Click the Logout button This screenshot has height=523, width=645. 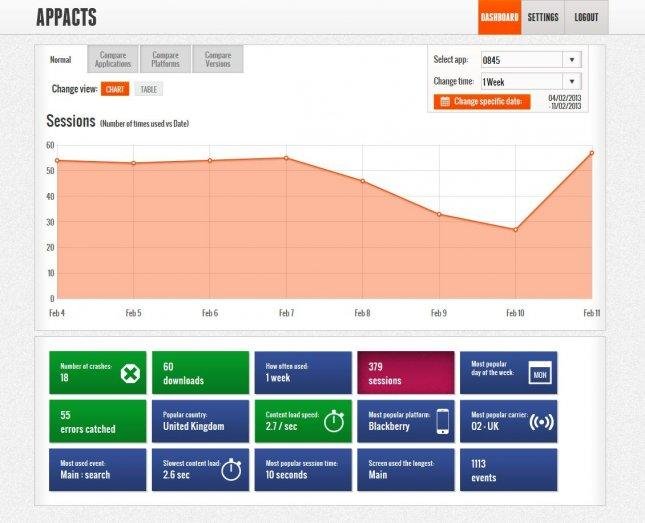(586, 18)
